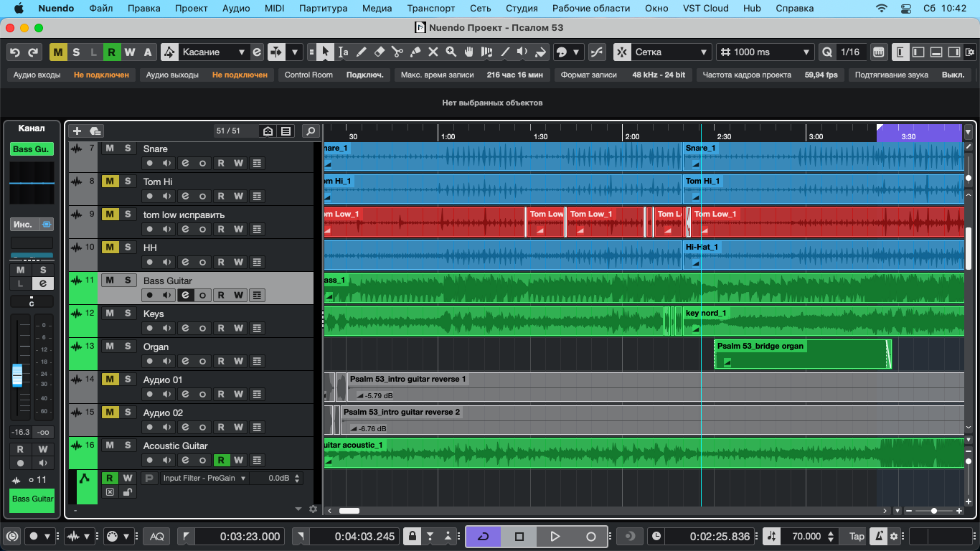Select the Zoom magnifier tool
The width and height of the screenshot is (980, 551).
(x=451, y=52)
